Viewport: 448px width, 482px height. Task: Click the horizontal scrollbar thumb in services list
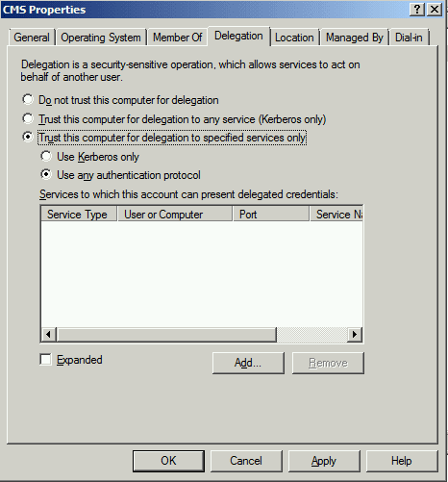tap(166, 335)
